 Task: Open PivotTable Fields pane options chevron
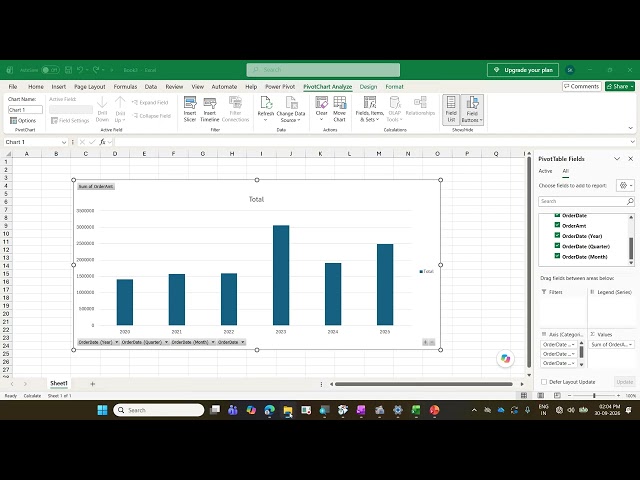pyautogui.click(x=617, y=159)
